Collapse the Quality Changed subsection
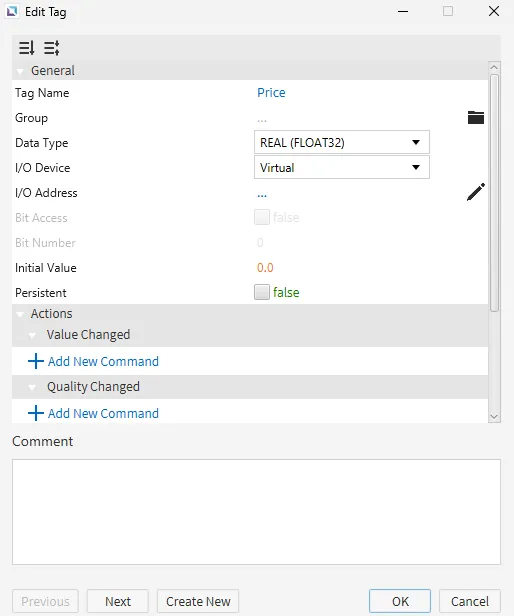The width and height of the screenshot is (514, 616). click(x=32, y=387)
